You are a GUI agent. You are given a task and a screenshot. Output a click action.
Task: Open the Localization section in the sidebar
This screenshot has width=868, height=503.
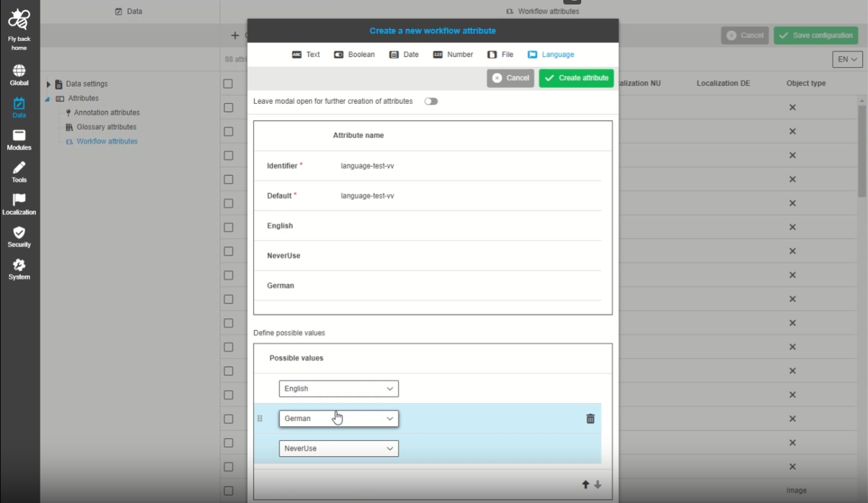(19, 205)
